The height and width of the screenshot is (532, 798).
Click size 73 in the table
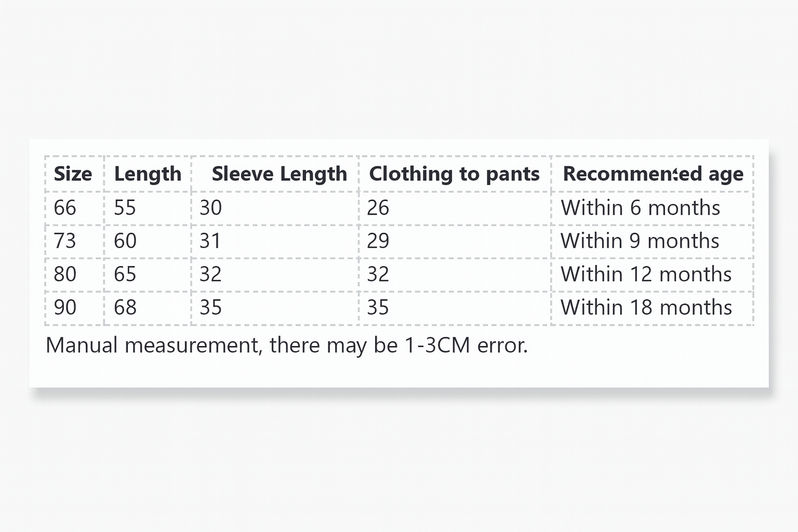pyautogui.click(x=65, y=241)
